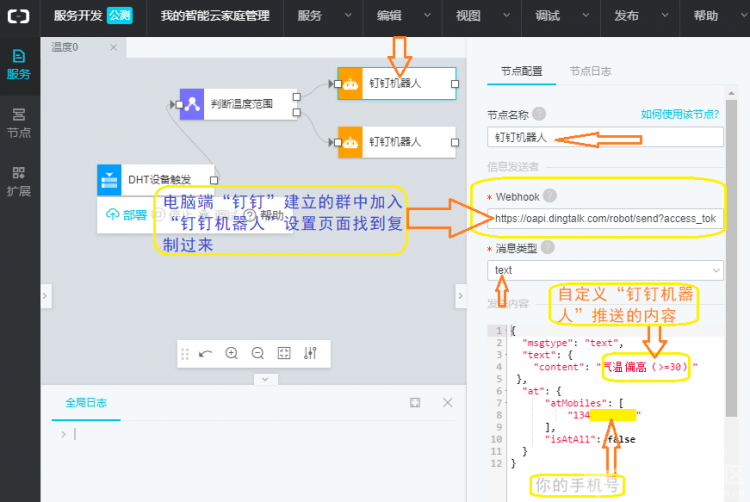Close the 温度0 tab
Screen dimensions: 750x502
113,47
